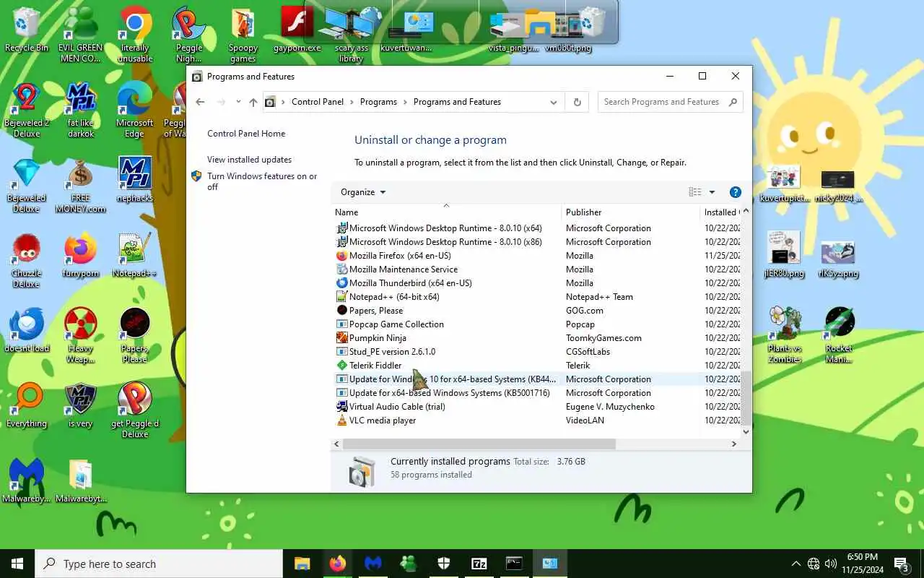The image size is (924, 578).
Task: Refresh the Programs and Features list
Action: coord(577,102)
